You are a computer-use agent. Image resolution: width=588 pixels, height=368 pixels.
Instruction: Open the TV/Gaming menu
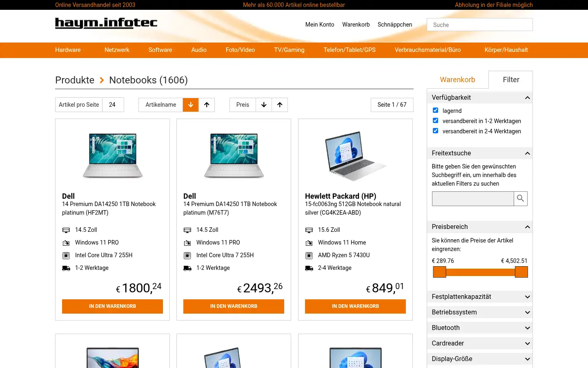click(289, 50)
